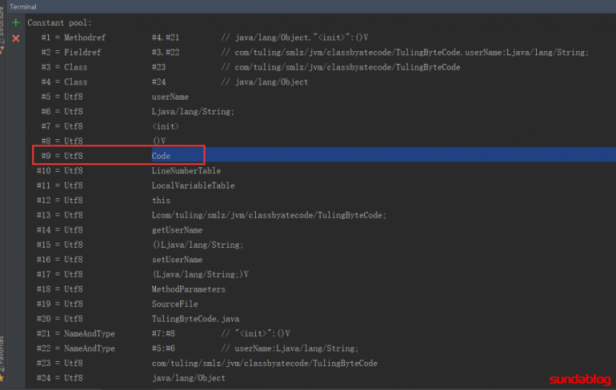This screenshot has height=390, width=616.
Task: Click MethodParameters entry at #18
Action: [x=189, y=289]
